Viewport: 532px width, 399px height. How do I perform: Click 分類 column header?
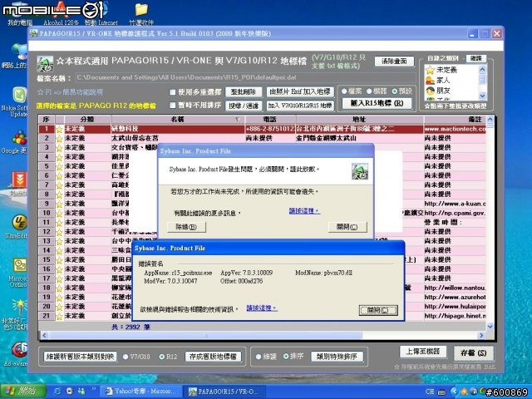(87, 120)
